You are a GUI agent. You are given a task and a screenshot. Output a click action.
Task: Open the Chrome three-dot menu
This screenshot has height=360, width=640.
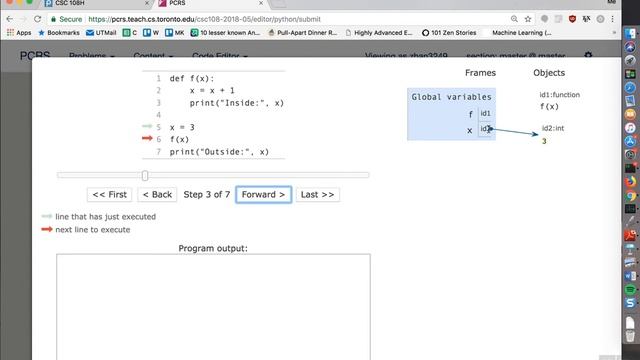(613, 19)
